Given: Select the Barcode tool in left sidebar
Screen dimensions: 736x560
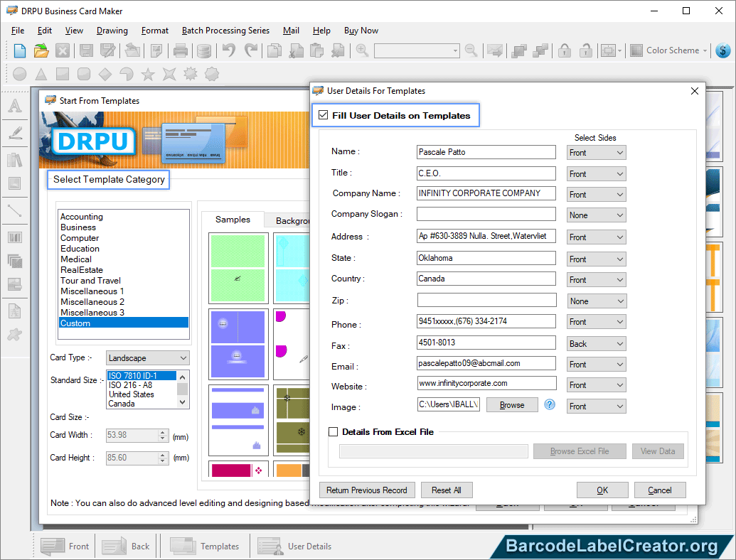Looking at the screenshot, I should [15, 237].
